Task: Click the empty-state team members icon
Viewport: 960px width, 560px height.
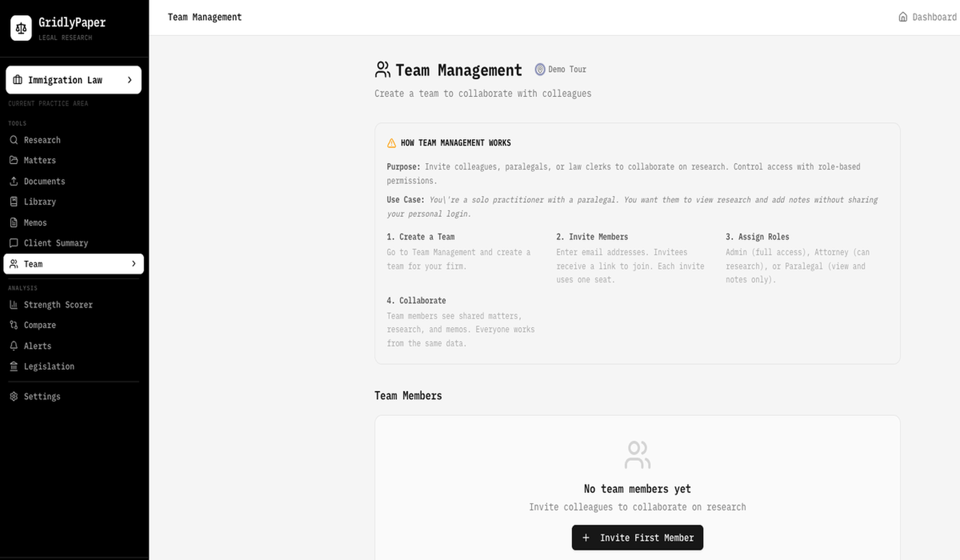Action: tap(638, 455)
